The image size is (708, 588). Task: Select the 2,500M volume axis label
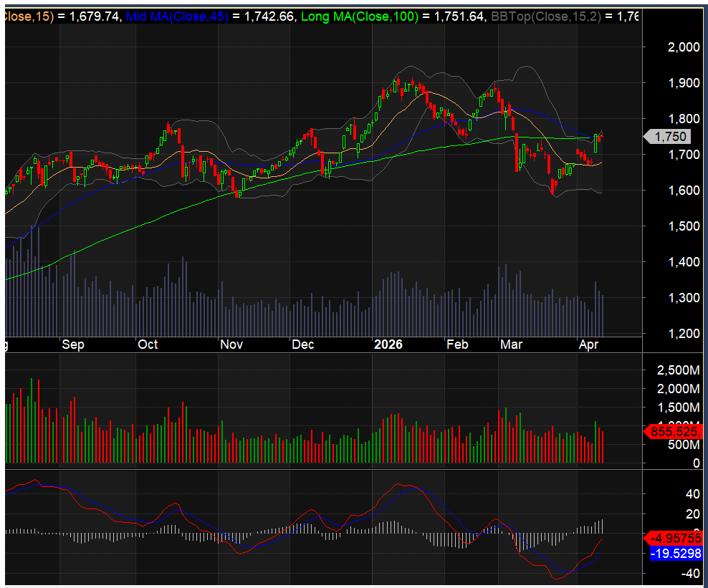click(678, 370)
